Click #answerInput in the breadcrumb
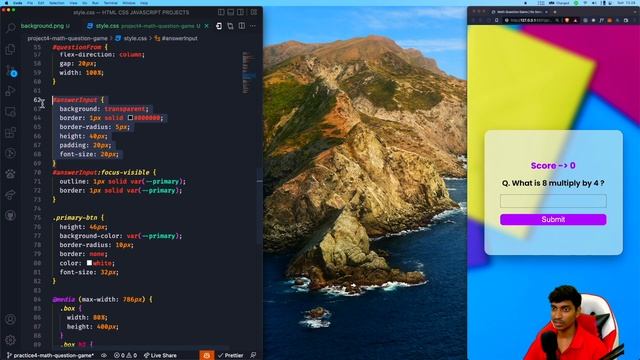Screen dimensions: 640x360 (x=180, y=38)
